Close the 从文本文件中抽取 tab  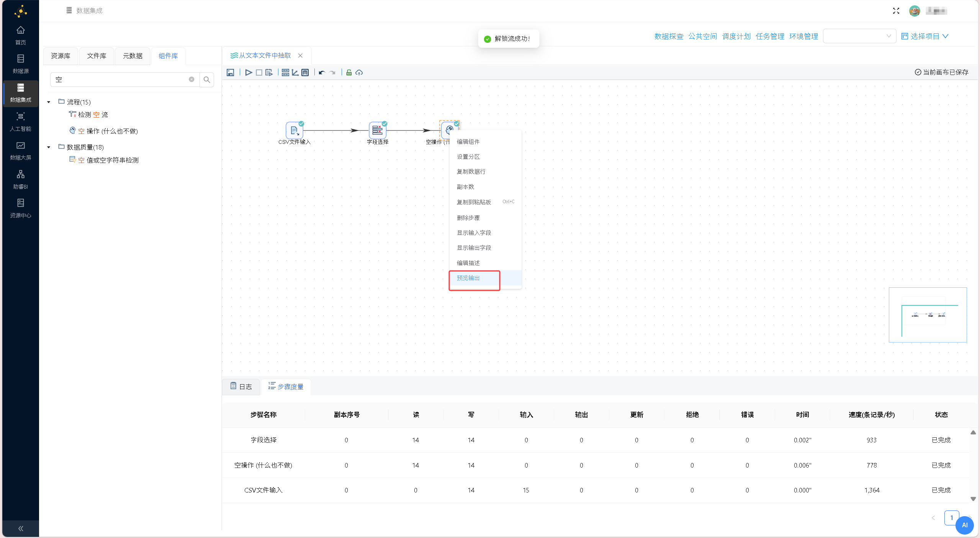(x=300, y=55)
